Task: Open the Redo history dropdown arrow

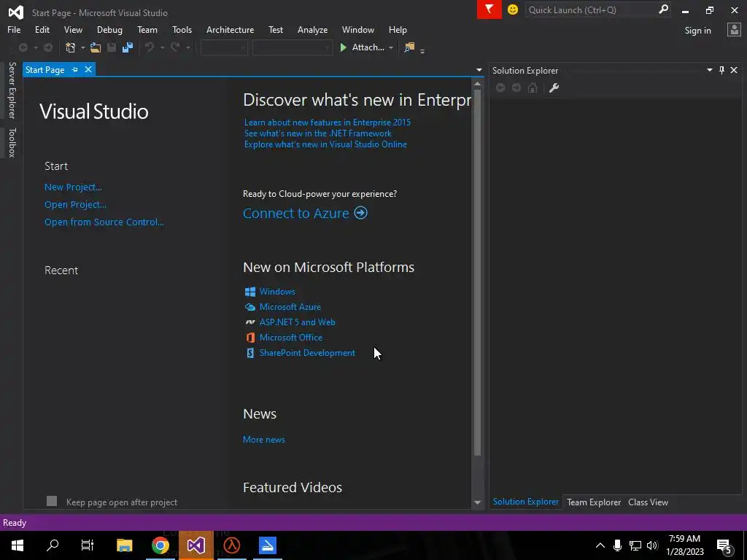Action: pos(188,47)
